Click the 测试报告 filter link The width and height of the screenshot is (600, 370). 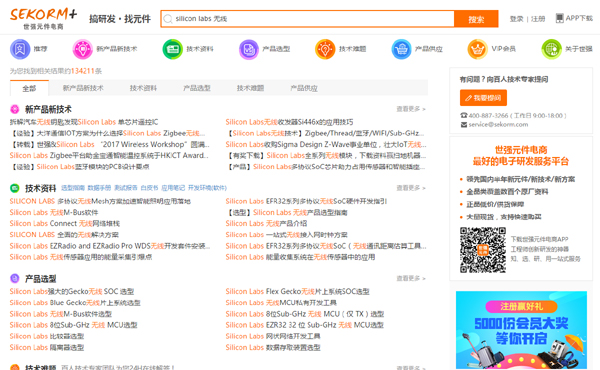[126, 188]
